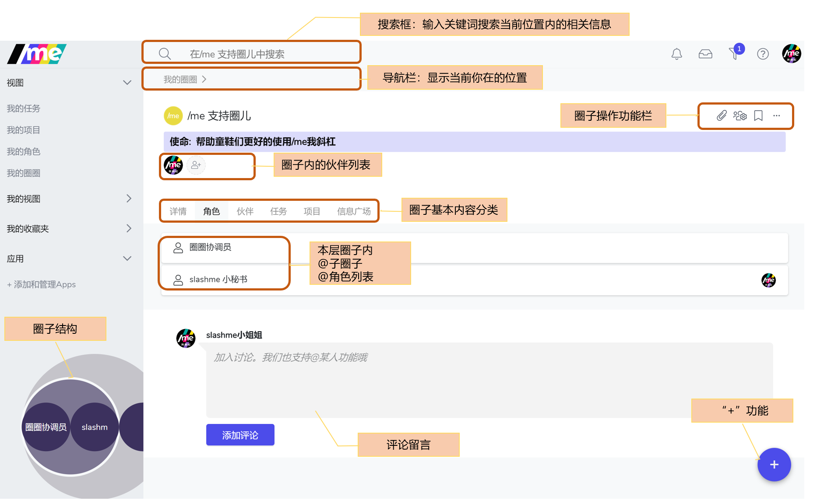Bookmark this circle
This screenshot has height=504, width=831.
758,115
